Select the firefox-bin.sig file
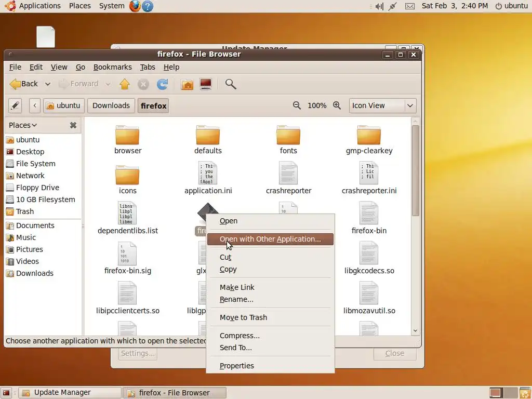This screenshot has height=399, width=532. pos(128,258)
